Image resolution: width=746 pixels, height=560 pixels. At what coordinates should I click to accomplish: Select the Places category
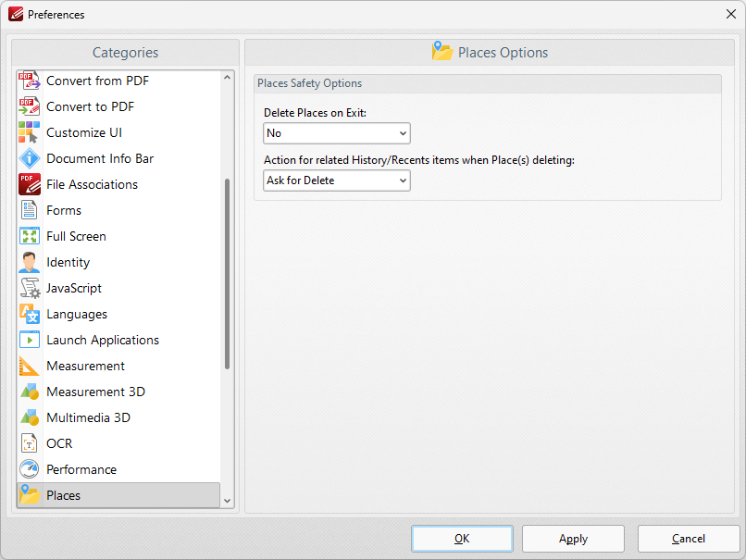118,495
